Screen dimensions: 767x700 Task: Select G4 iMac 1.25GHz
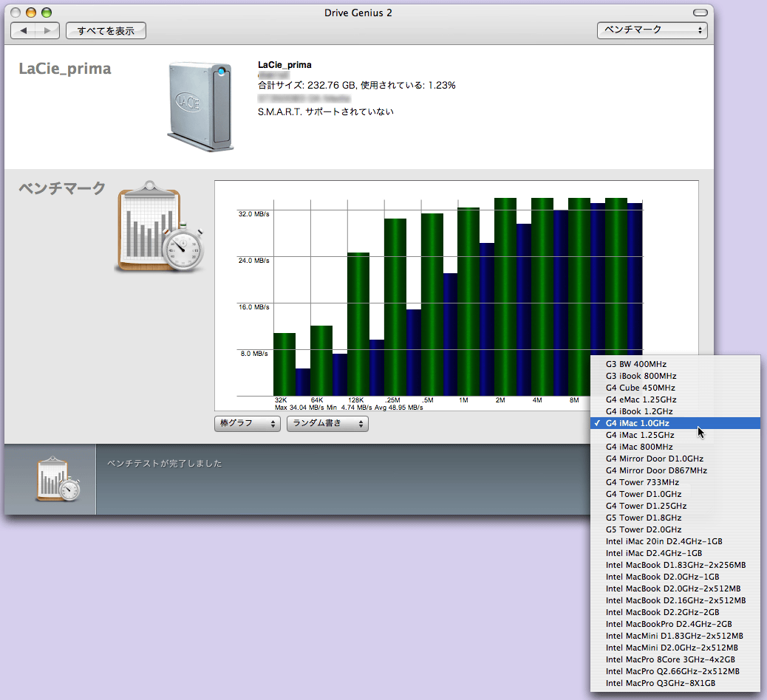(675, 435)
